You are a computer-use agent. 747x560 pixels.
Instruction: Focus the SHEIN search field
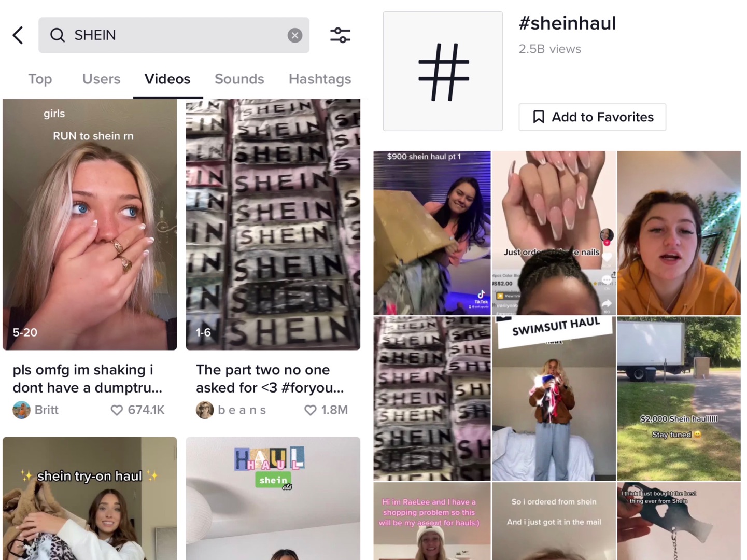174,35
